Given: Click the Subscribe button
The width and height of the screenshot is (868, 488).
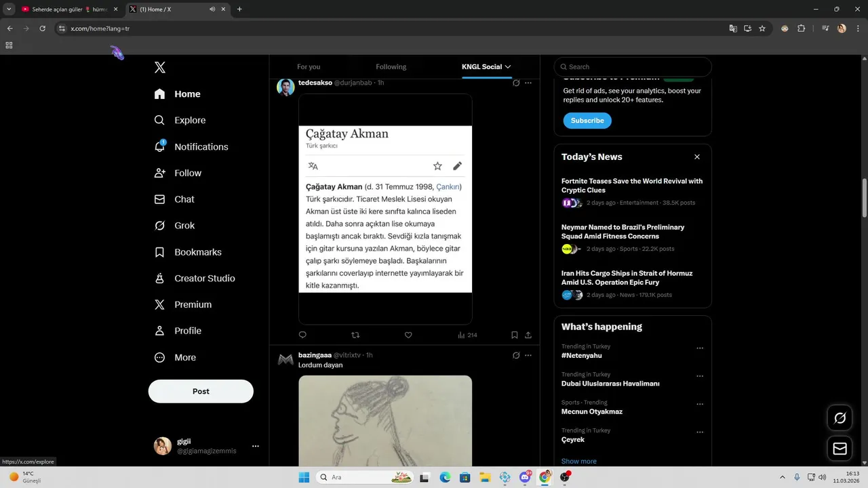Looking at the screenshot, I should point(587,121).
